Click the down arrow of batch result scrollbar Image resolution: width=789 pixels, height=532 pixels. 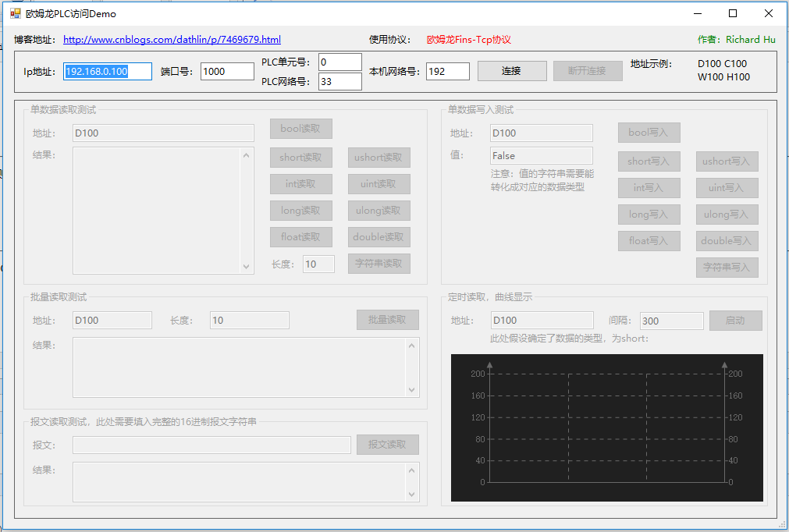click(411, 390)
